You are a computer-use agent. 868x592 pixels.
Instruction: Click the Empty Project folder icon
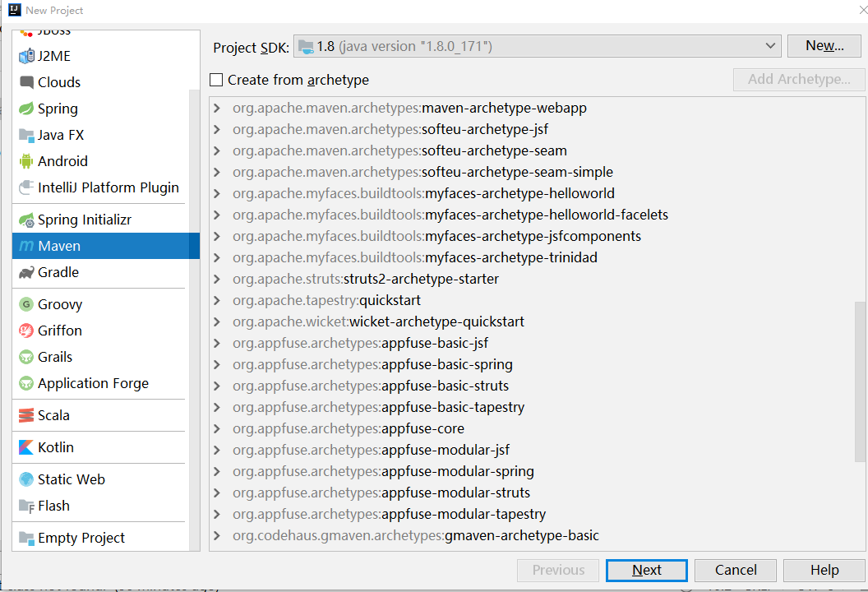26,538
